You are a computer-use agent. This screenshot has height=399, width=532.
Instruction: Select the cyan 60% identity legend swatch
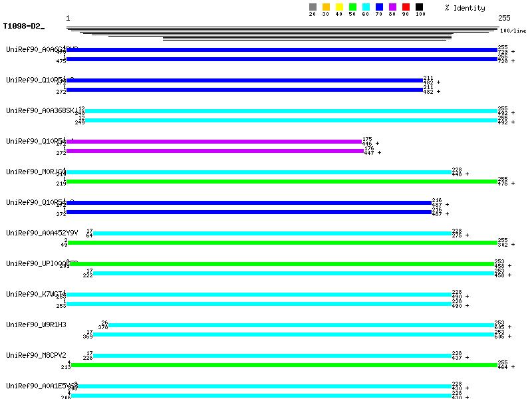[x=366, y=7]
